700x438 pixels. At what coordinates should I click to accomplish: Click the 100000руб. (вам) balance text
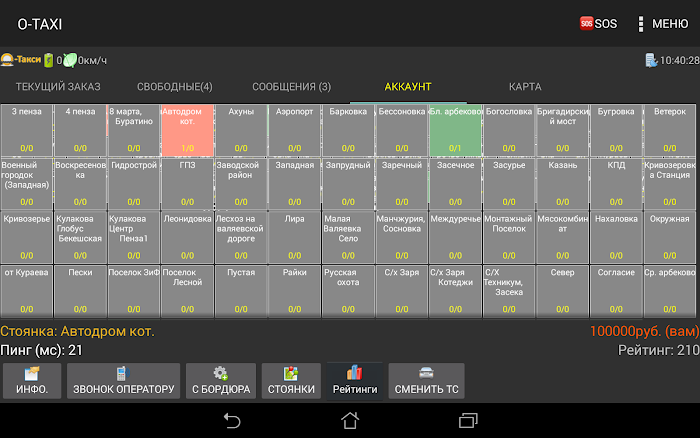coord(644,331)
